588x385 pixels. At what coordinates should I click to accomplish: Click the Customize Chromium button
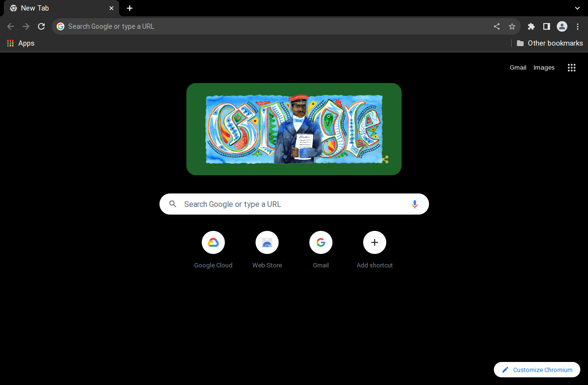537,370
